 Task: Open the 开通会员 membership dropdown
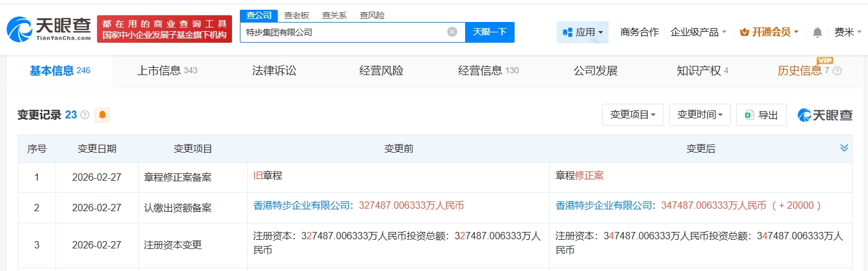tap(769, 32)
